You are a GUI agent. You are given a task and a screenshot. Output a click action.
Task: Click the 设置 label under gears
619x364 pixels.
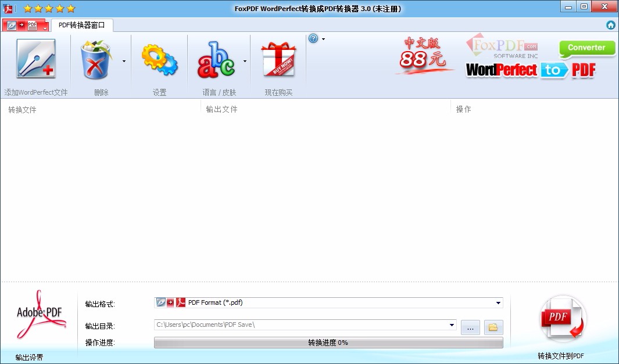[x=159, y=93]
